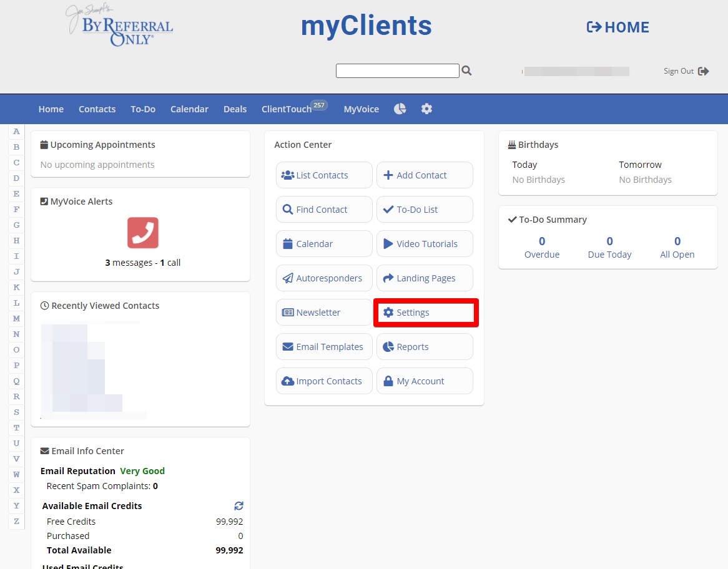Click the Action Center heading

[303, 145]
